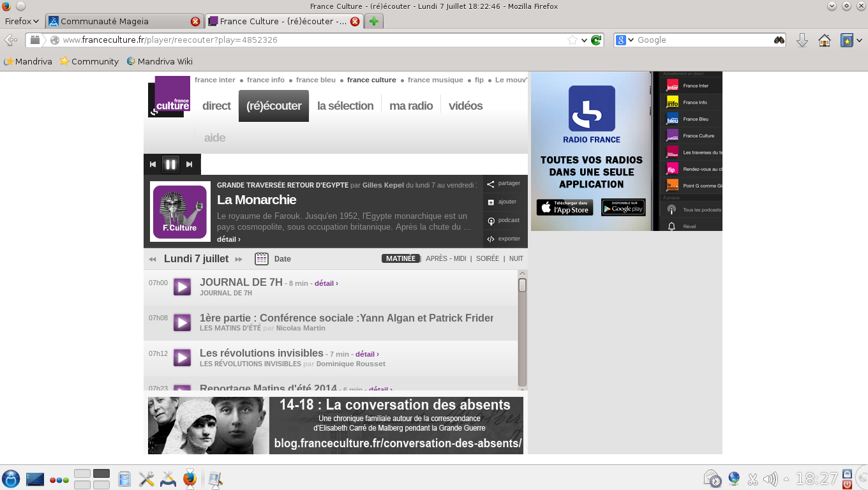Select the APRÈS - MIDI time filter
Viewport: 868px width, 490px height.
tap(446, 259)
